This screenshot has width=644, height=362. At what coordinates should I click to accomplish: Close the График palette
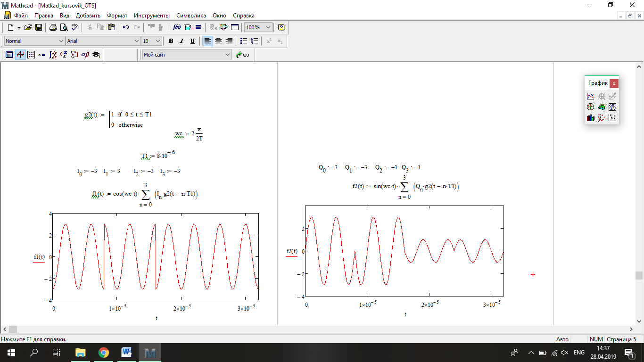613,83
